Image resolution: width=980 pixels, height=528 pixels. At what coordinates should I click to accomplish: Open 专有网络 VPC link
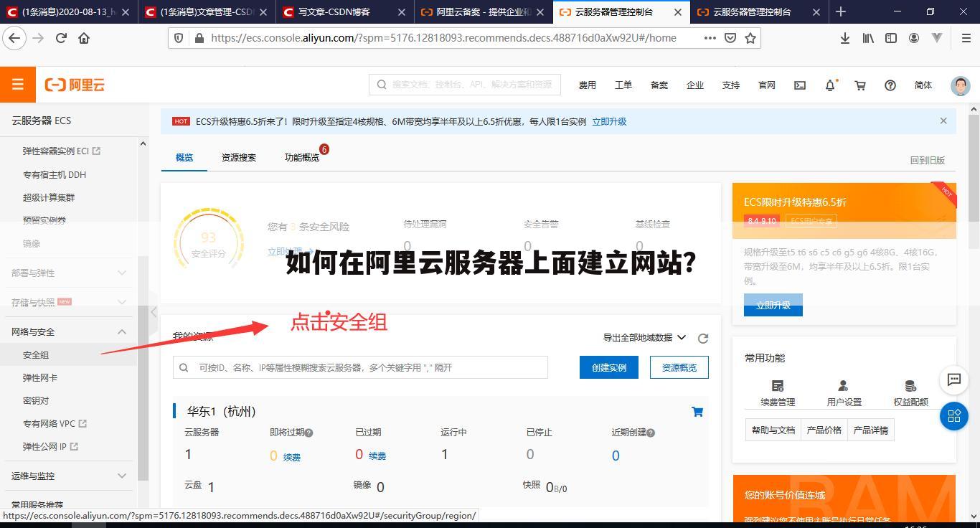(x=55, y=423)
